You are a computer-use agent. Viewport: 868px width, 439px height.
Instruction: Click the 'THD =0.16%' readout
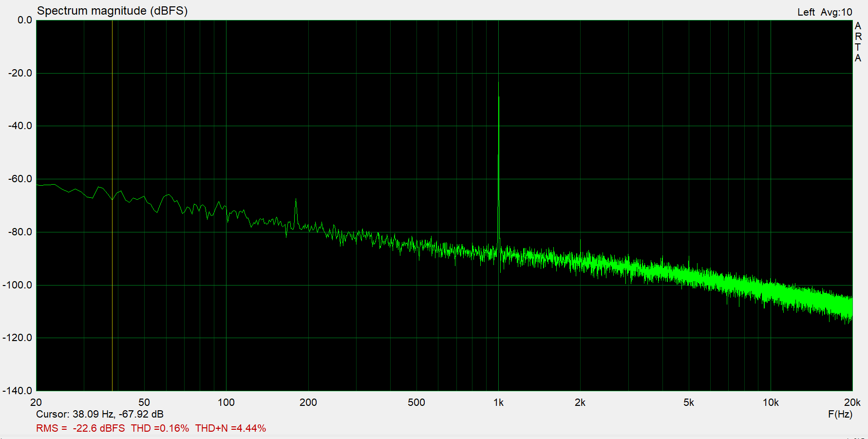point(160,428)
